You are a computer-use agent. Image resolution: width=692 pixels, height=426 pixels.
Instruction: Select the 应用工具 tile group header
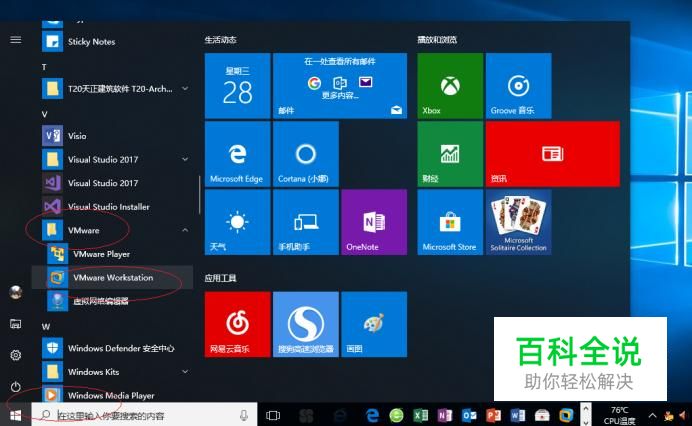[221, 278]
